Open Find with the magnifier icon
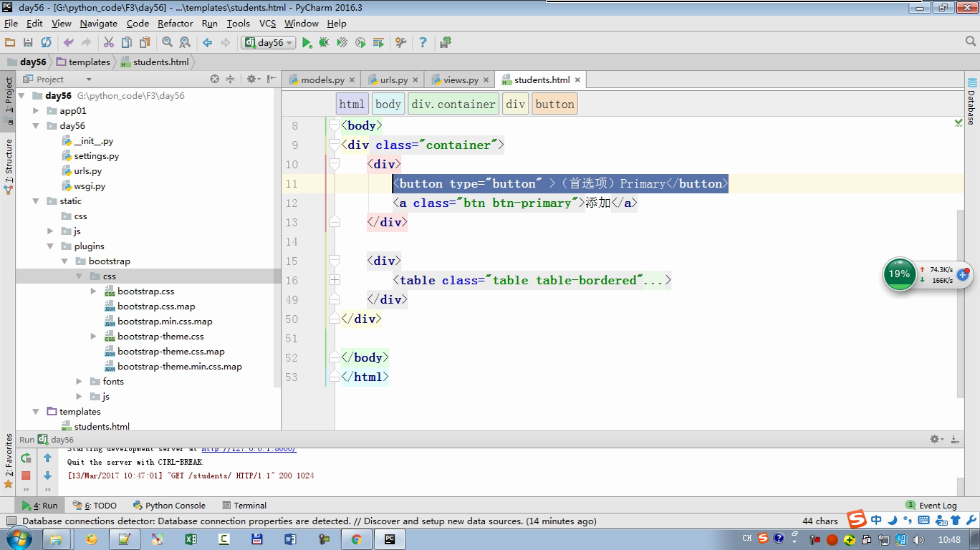 tap(167, 43)
